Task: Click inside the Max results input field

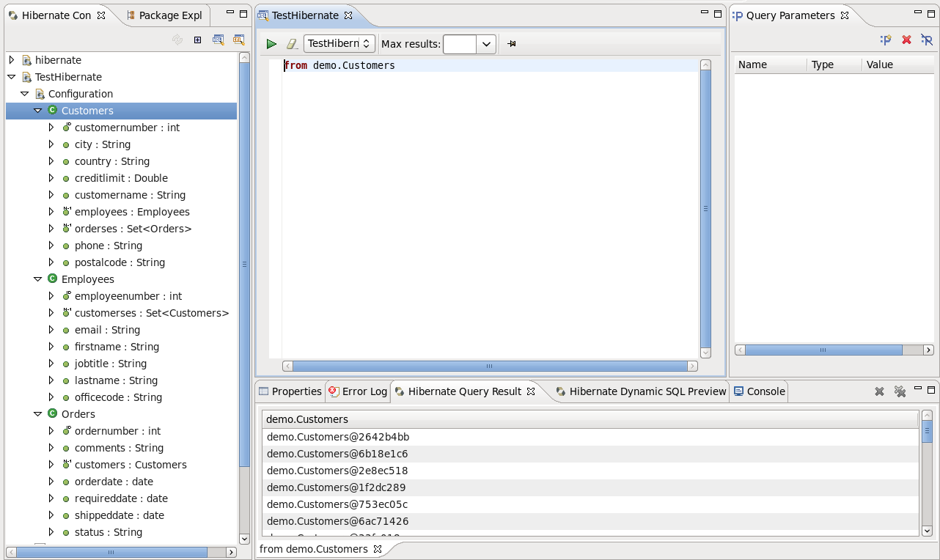Action: coord(458,43)
